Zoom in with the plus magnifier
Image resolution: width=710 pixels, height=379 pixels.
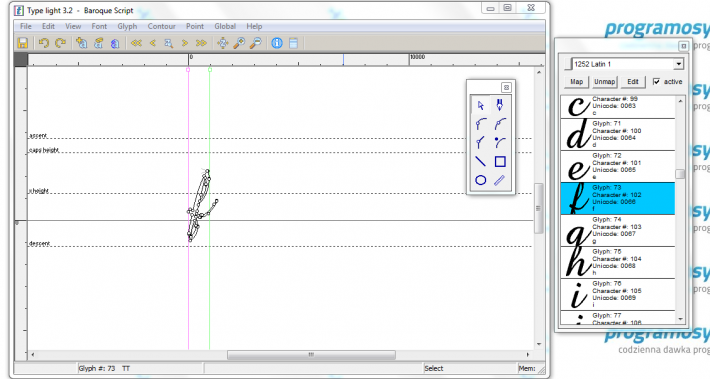(x=239, y=43)
